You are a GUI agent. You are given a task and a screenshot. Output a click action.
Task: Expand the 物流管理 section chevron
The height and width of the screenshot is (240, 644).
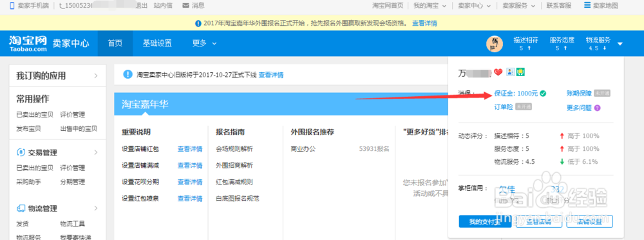[x=96, y=208]
